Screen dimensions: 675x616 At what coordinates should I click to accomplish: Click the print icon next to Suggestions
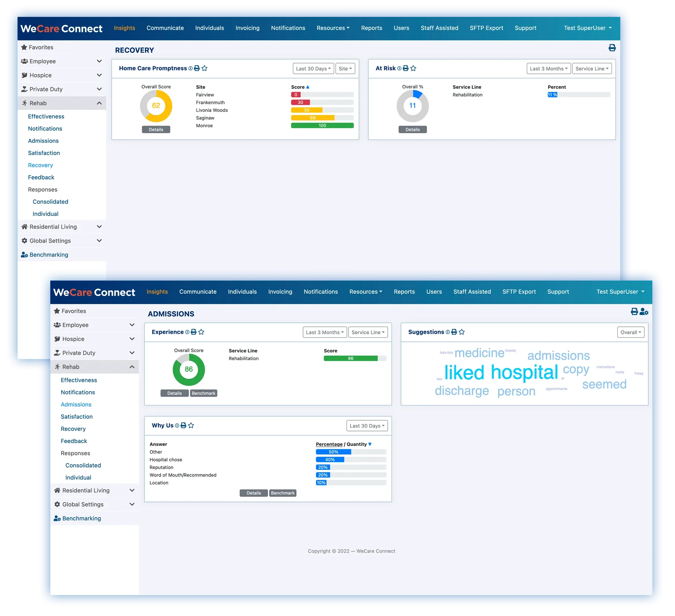tap(454, 332)
